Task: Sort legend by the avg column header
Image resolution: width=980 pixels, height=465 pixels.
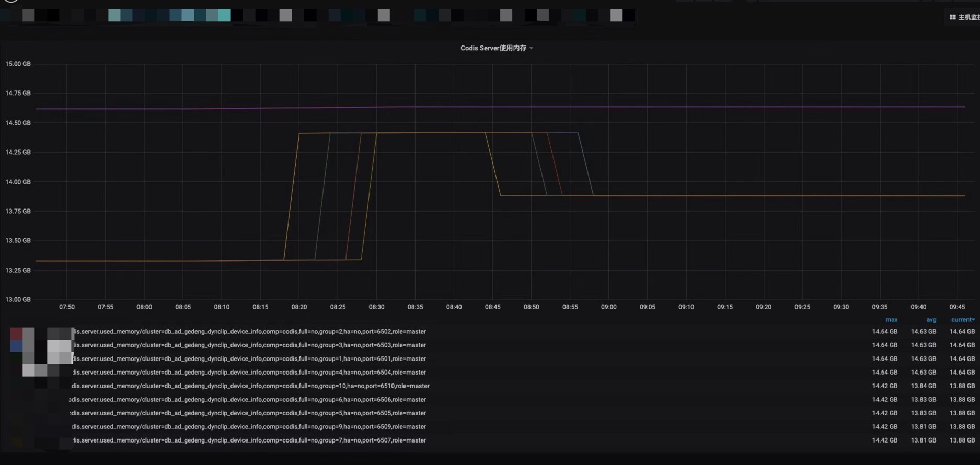Action: click(931, 320)
